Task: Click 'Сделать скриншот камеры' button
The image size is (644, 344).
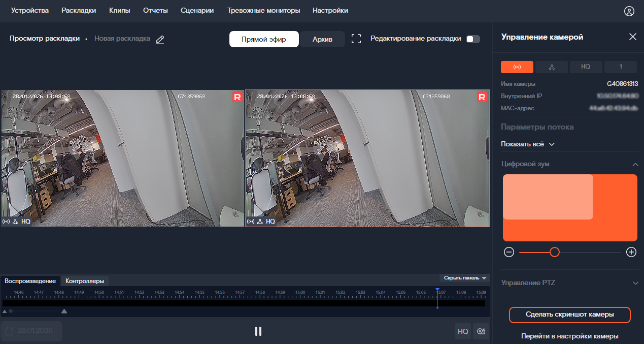Action: coord(569,315)
